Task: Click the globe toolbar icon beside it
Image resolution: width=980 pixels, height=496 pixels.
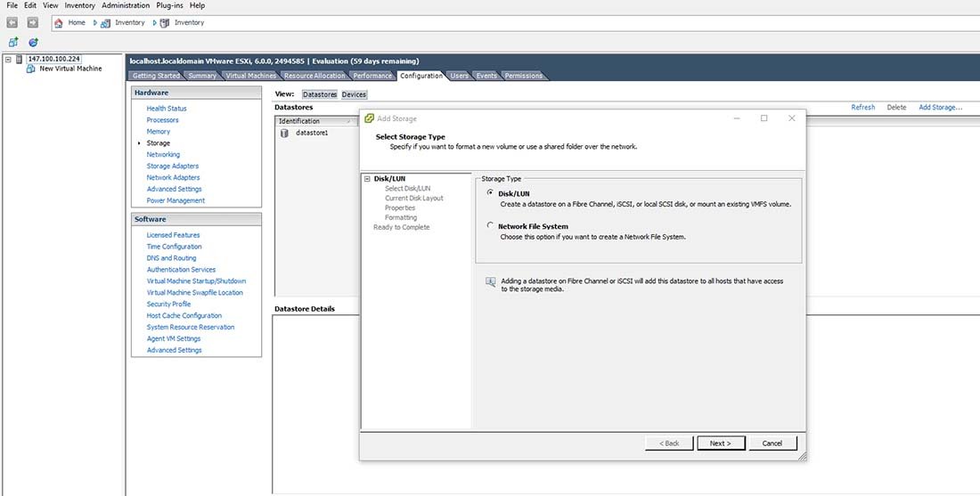Action: coord(33,43)
